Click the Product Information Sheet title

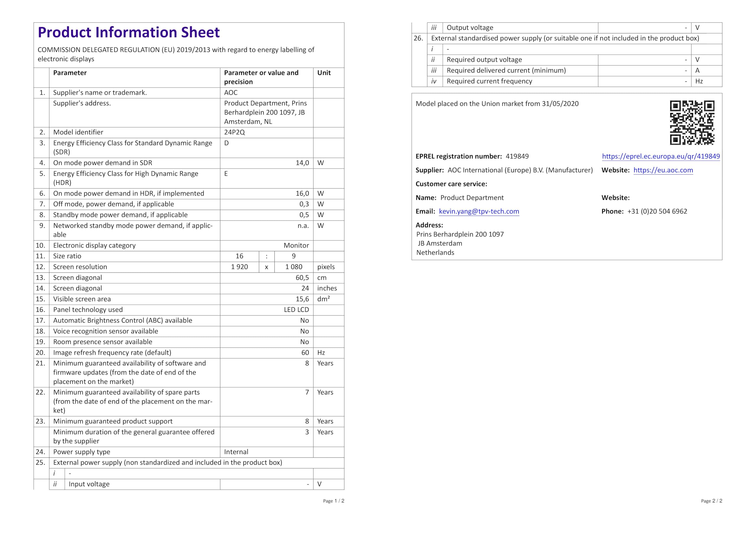pos(129,32)
